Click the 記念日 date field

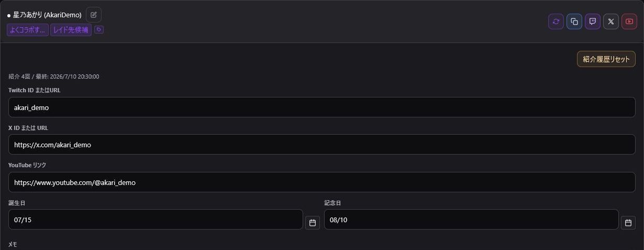[471, 220]
